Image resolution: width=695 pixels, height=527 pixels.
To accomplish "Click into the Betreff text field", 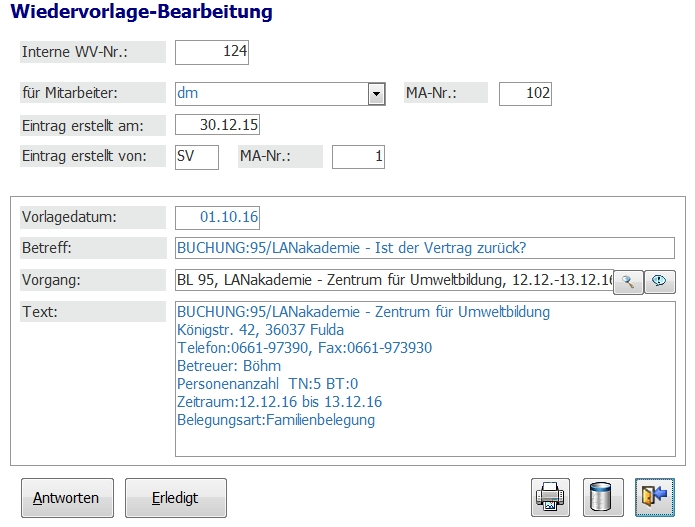I will coord(425,248).
